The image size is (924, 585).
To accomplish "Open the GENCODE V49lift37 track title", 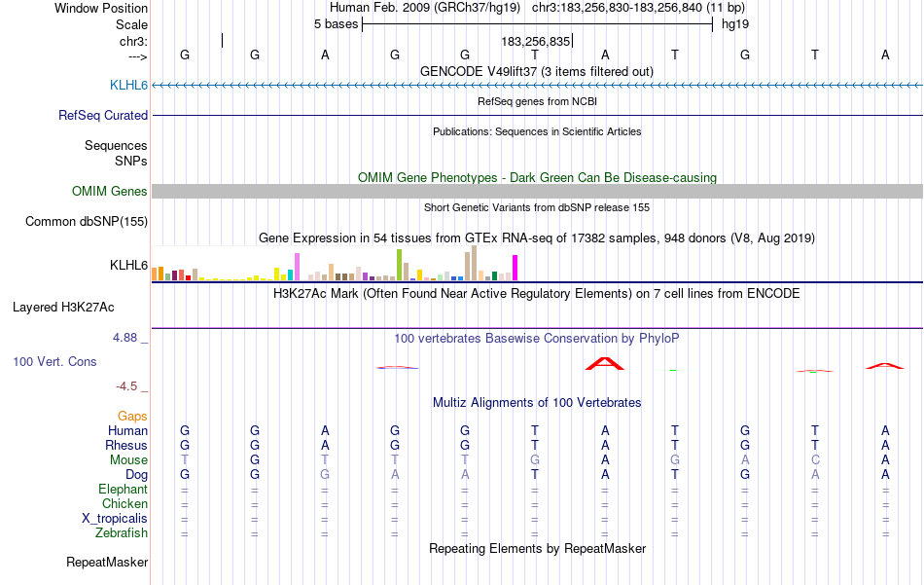I will [x=536, y=71].
